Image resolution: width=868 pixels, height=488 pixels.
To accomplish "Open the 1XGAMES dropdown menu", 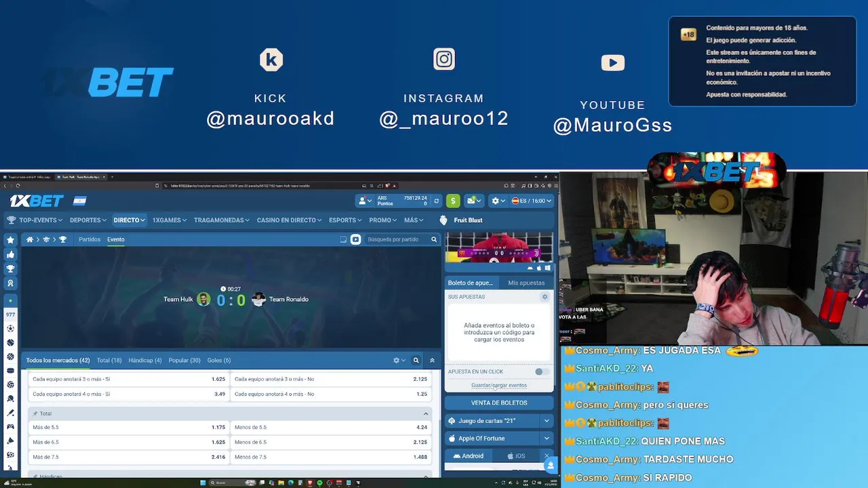I will tap(170, 220).
